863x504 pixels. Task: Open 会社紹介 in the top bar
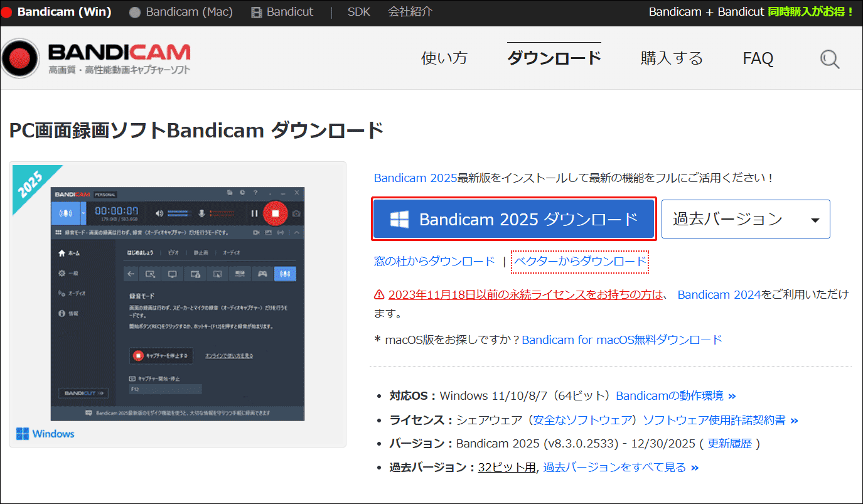410,12
